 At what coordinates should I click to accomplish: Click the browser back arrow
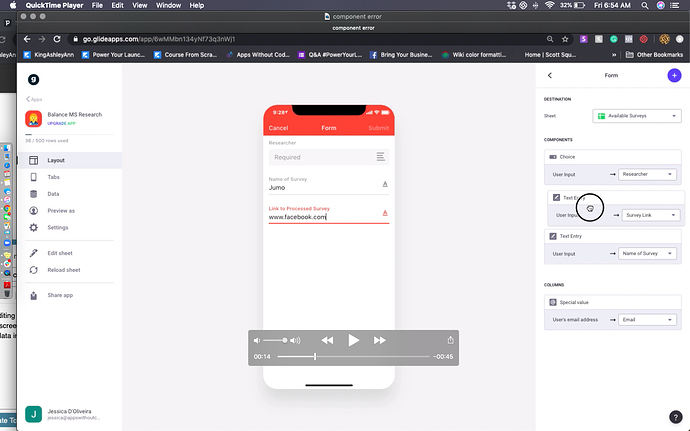27,39
